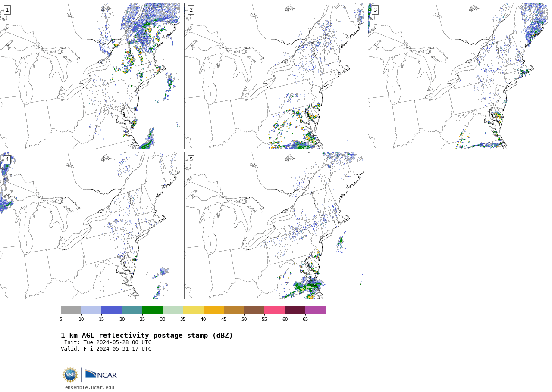Viewport: 552px width, 392px height.
Task: Click the dark green 25-30 dBZ swatch
Action: [x=152, y=310]
